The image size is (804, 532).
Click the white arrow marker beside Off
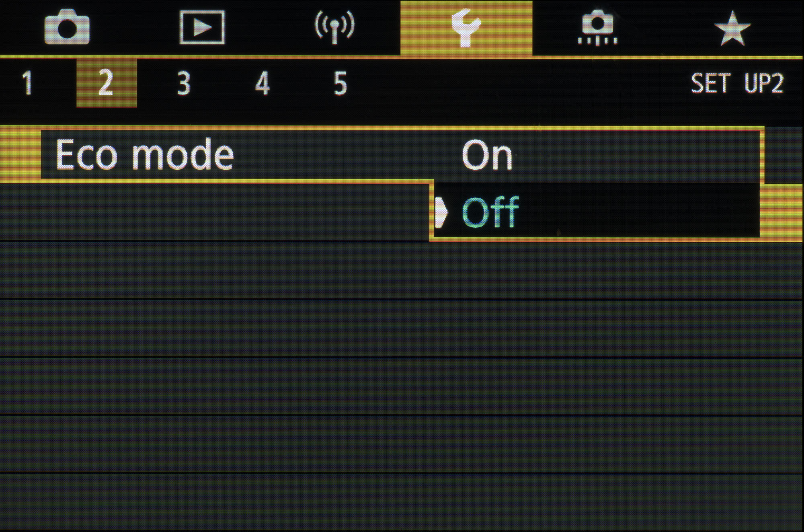pyautogui.click(x=441, y=212)
